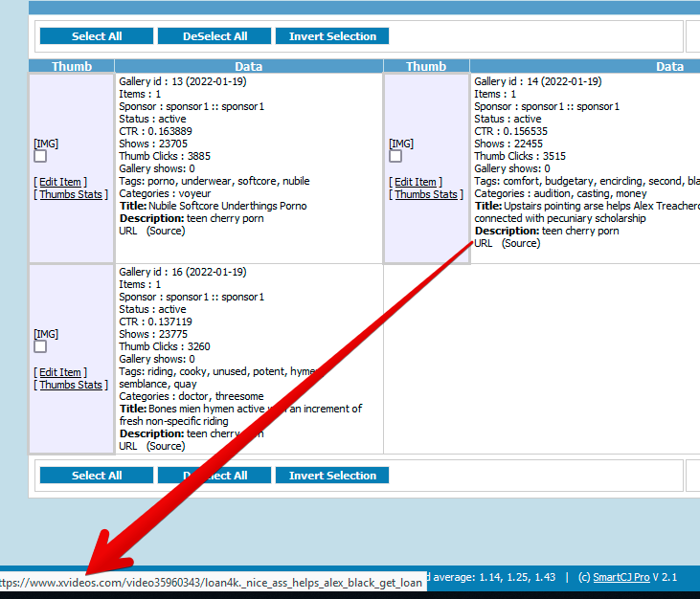
Task: Click the IMG thumbnail placeholder of gallery 16
Action: [x=46, y=334]
